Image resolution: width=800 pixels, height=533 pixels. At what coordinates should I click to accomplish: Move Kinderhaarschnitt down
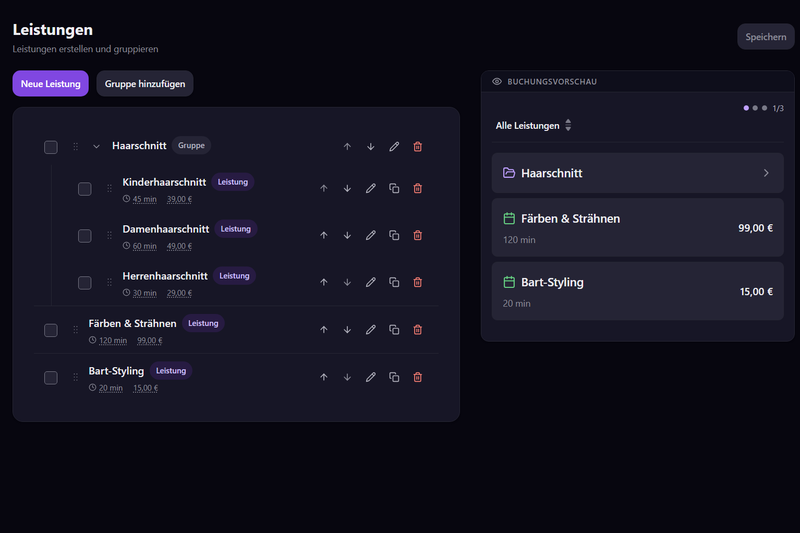point(347,189)
